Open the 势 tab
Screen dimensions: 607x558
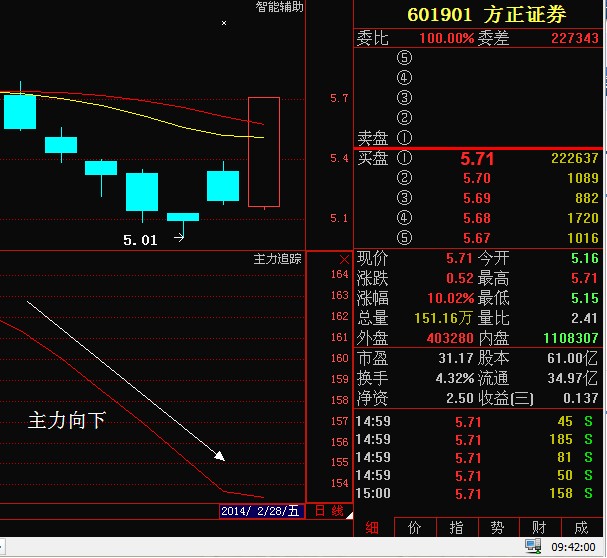coord(498,528)
